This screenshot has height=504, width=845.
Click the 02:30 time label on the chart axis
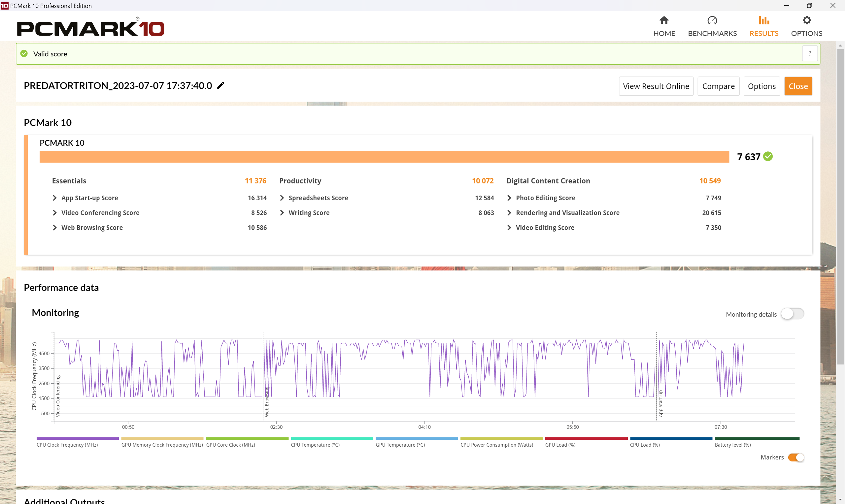click(276, 427)
